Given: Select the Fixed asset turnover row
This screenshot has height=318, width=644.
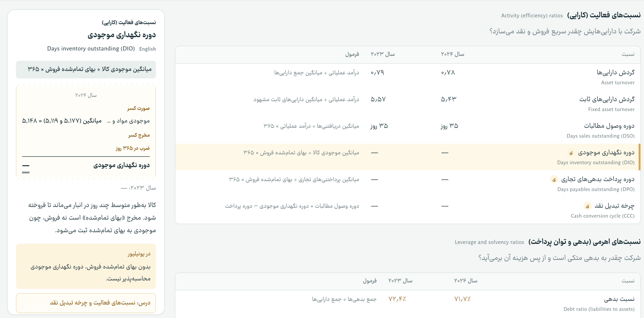Looking at the screenshot, I should point(408,104).
